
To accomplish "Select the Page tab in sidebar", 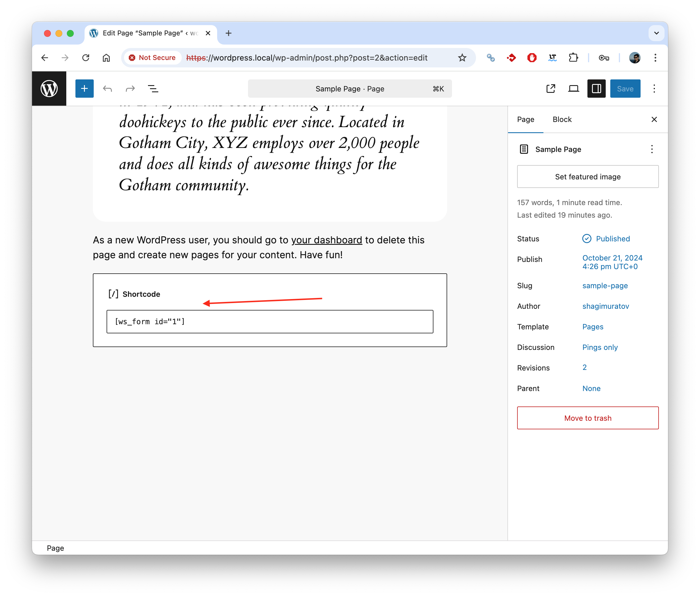I will (525, 119).
